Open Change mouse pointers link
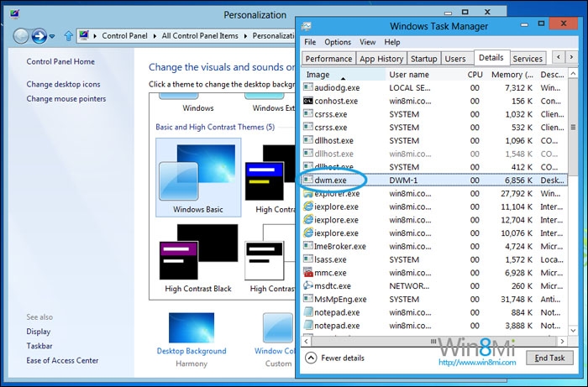 click(x=66, y=99)
